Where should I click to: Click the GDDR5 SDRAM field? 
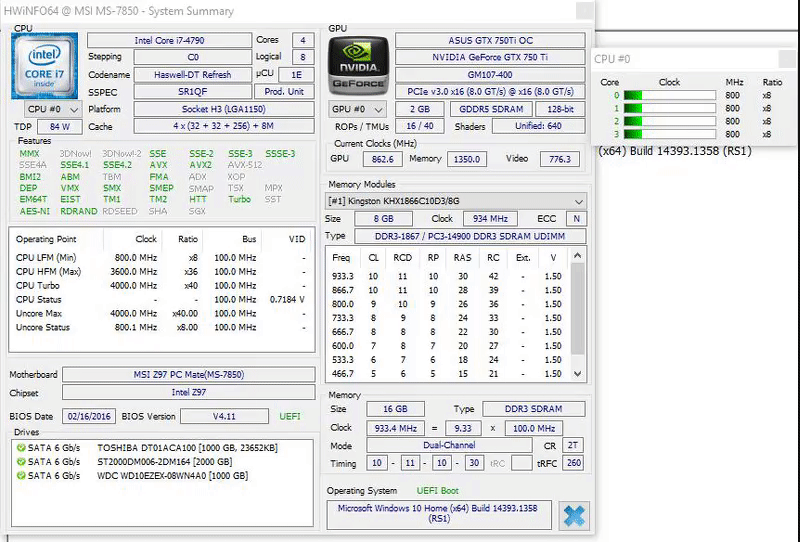click(x=491, y=109)
